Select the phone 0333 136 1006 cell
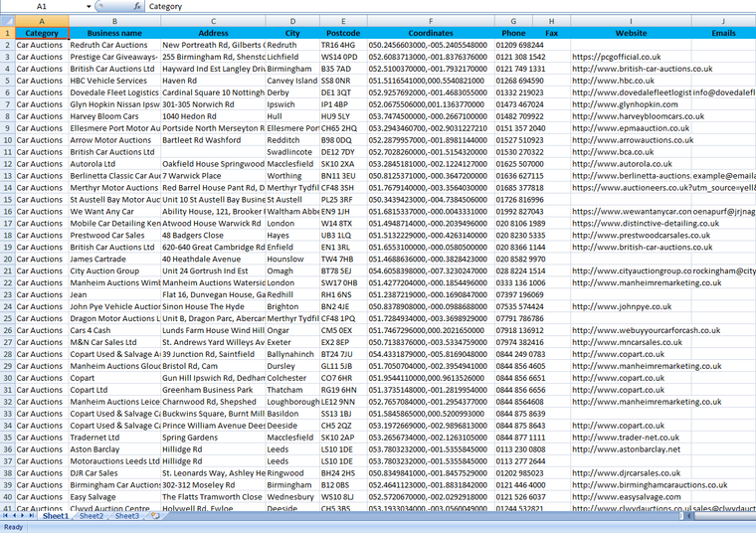The image size is (756, 533). tap(513, 282)
